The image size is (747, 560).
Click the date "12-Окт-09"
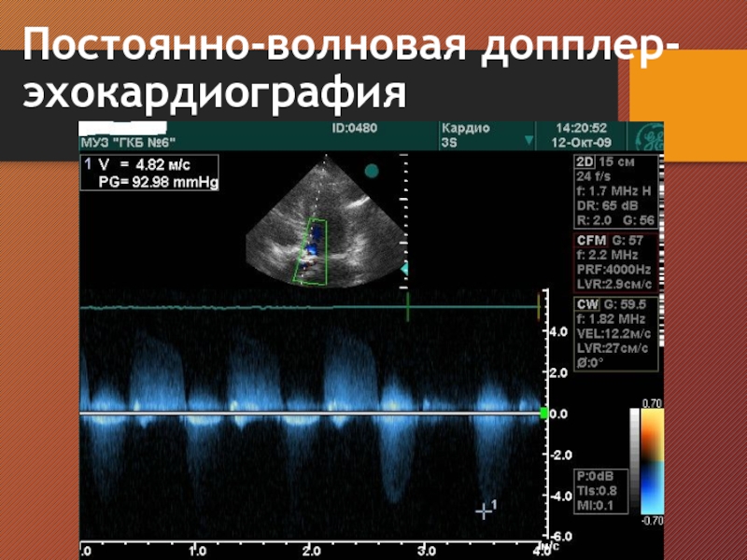[x=581, y=143]
